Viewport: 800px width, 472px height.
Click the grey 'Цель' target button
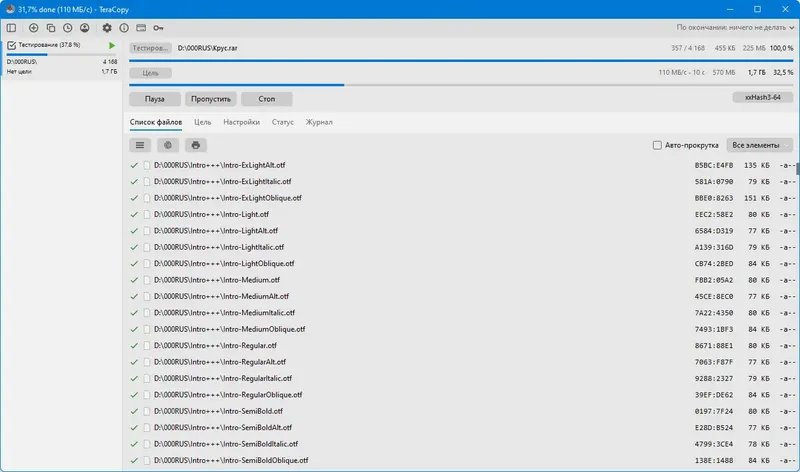point(150,73)
